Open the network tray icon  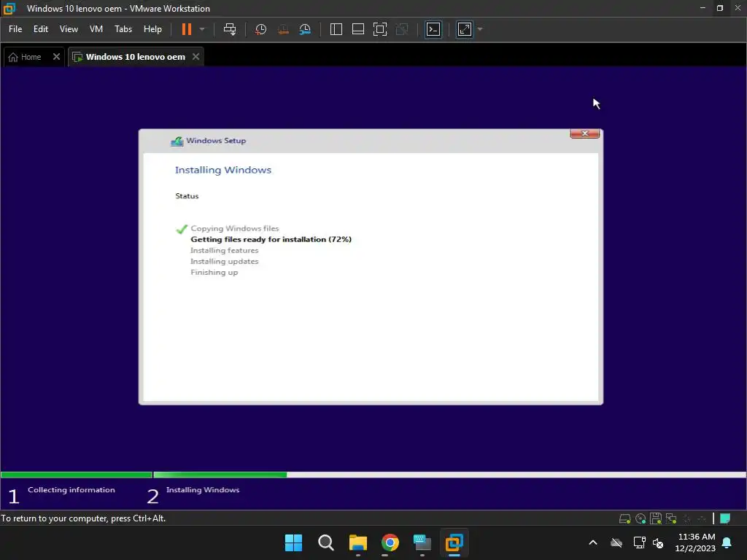coord(639,542)
